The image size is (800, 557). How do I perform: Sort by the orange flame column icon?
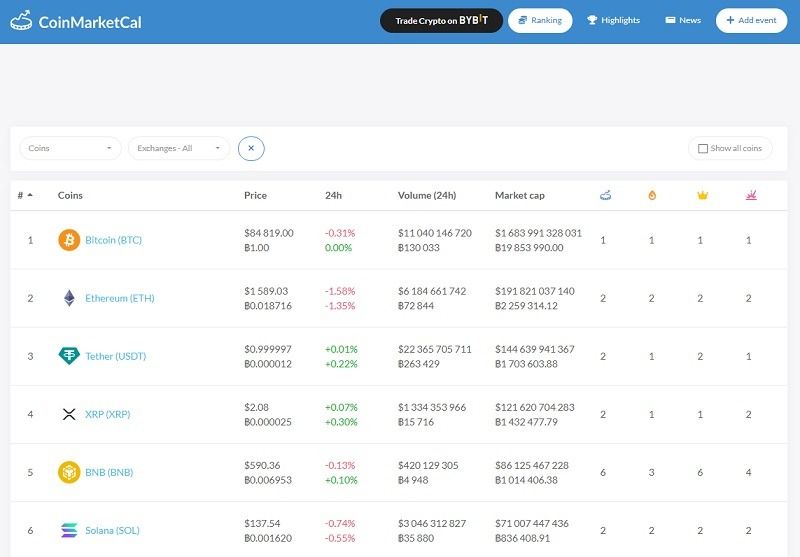tap(652, 195)
